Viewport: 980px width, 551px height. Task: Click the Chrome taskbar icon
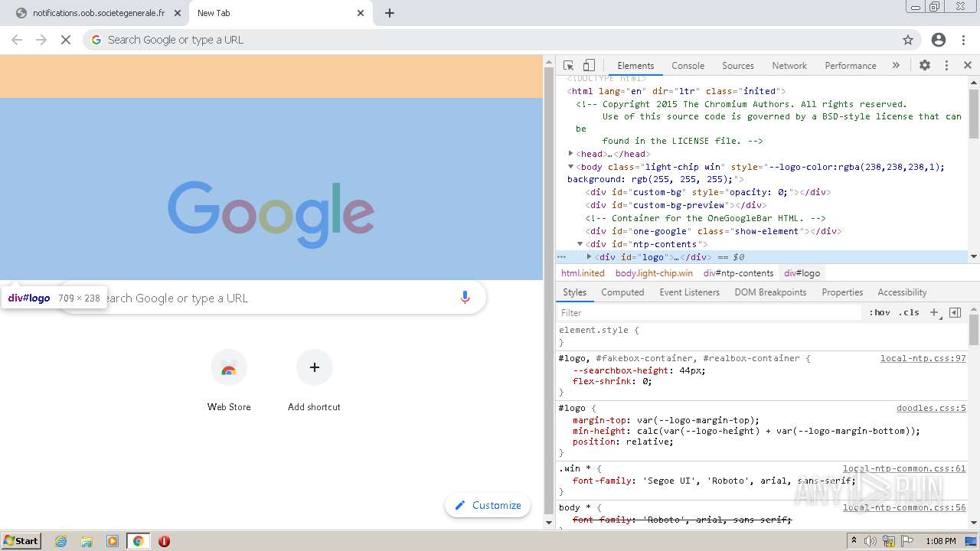tap(139, 541)
